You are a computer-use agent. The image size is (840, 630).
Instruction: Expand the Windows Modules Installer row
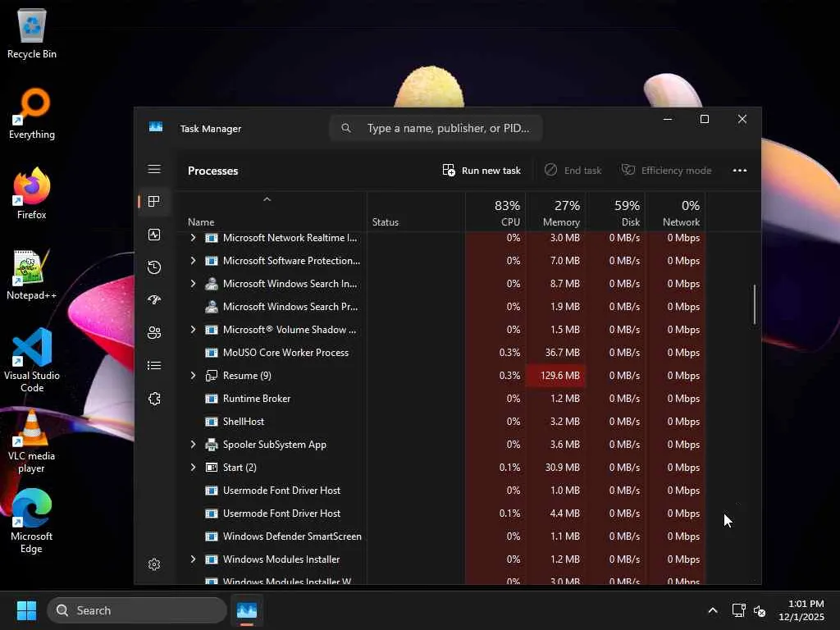pyautogui.click(x=194, y=559)
